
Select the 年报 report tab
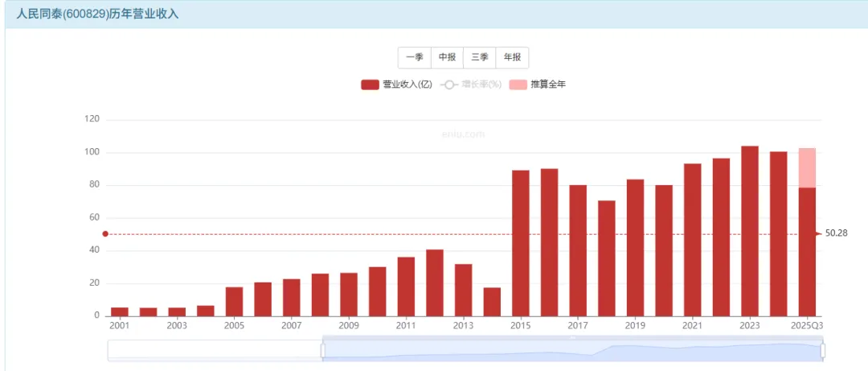pos(512,58)
